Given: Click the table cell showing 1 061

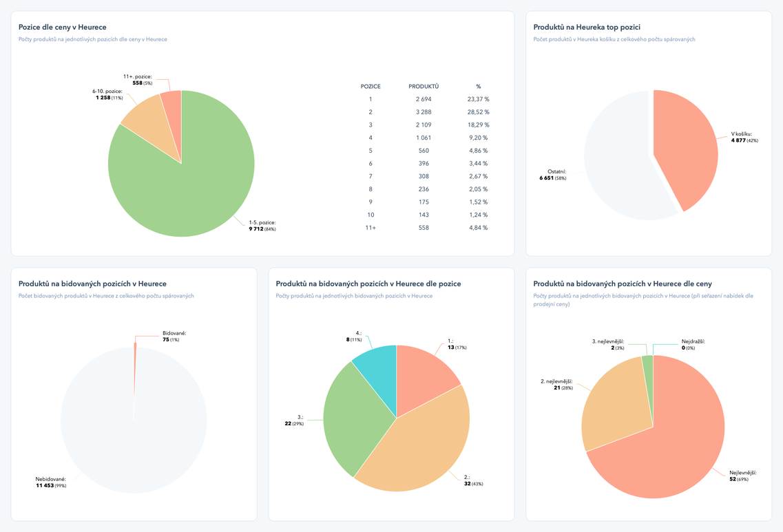Looking at the screenshot, I should coord(424,138).
